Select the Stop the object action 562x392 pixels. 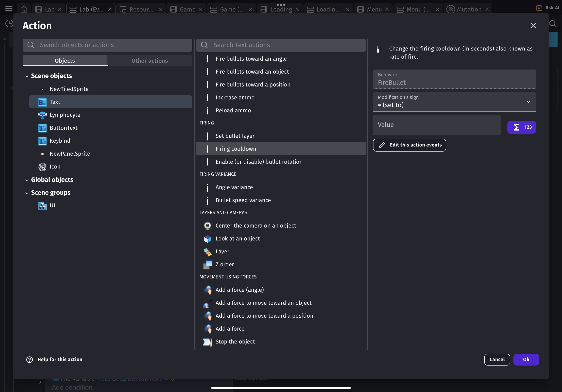coord(235,342)
